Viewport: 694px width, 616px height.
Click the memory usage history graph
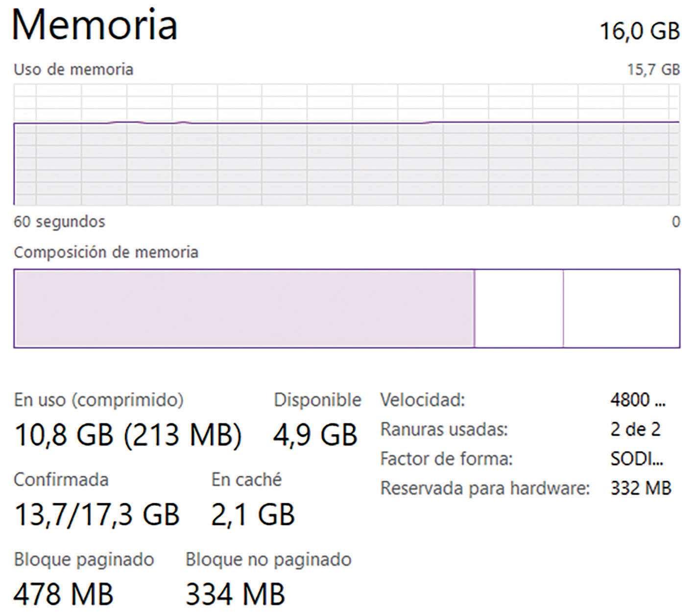tap(346, 145)
